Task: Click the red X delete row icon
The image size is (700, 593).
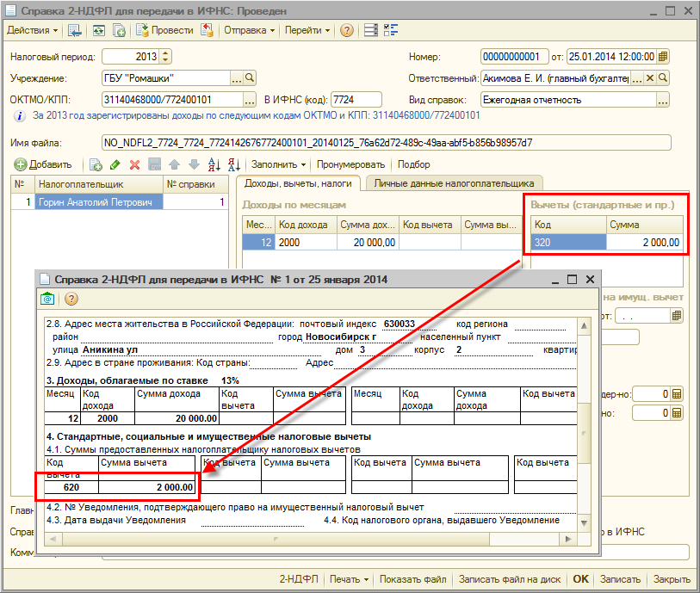Action: [x=134, y=164]
